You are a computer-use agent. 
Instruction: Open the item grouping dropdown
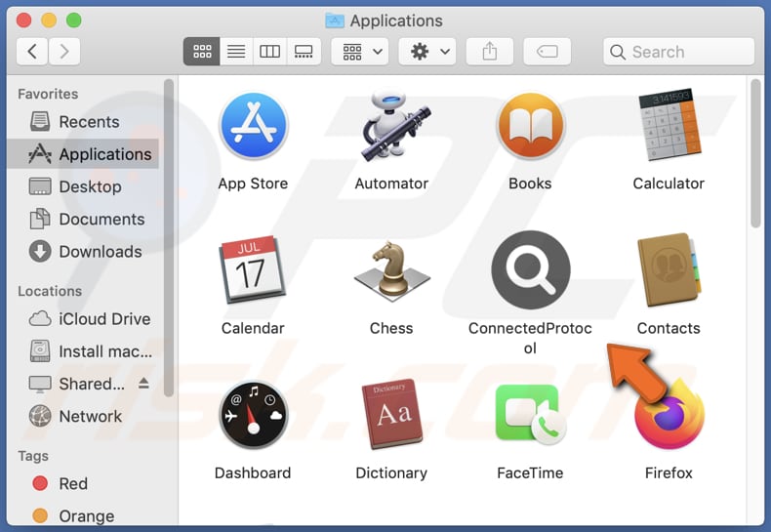coord(360,51)
